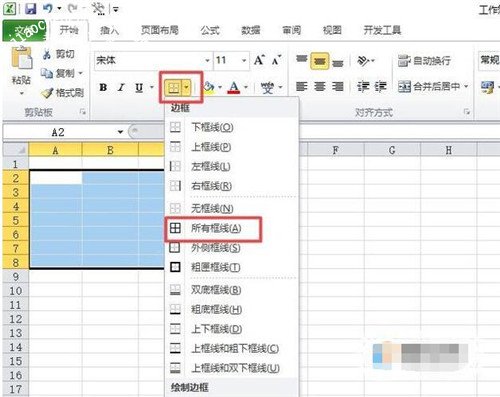The image size is (500, 397).
Task: Open the 公式 ribbon tab
Action: click(210, 30)
